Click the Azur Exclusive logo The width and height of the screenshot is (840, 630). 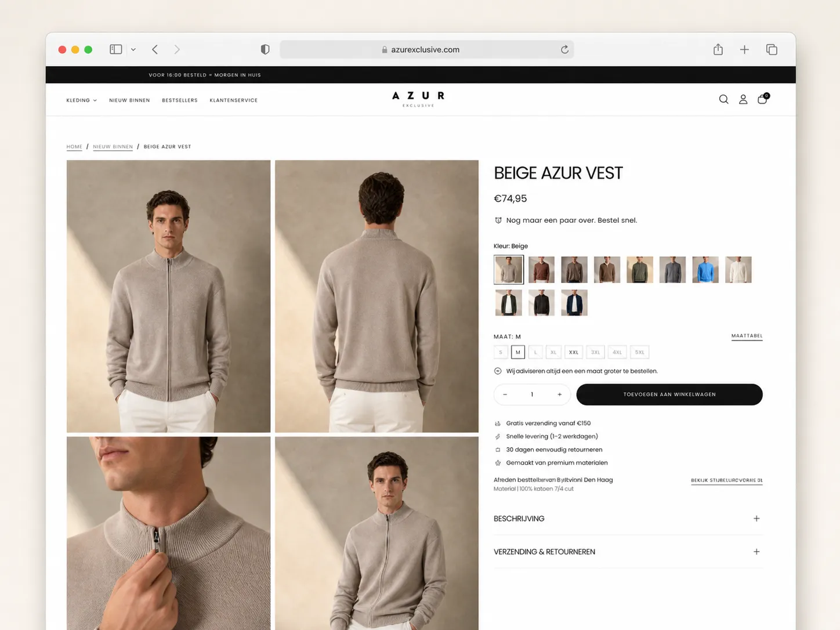coord(418,99)
